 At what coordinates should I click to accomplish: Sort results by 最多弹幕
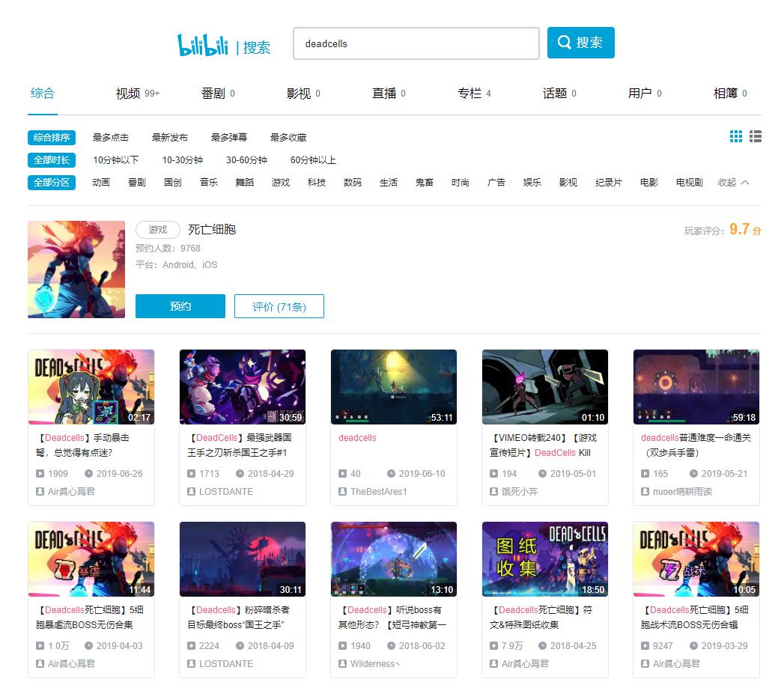point(229,138)
